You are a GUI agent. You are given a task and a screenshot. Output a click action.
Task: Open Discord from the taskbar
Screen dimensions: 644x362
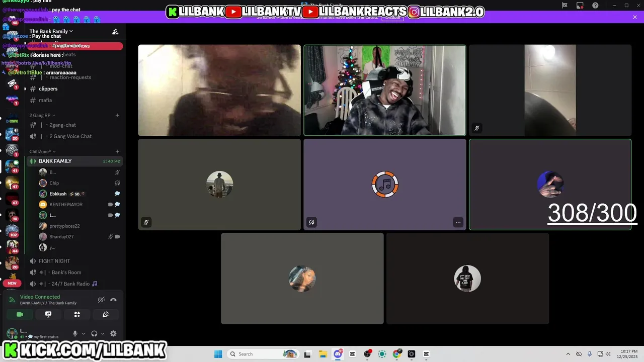(x=338, y=354)
